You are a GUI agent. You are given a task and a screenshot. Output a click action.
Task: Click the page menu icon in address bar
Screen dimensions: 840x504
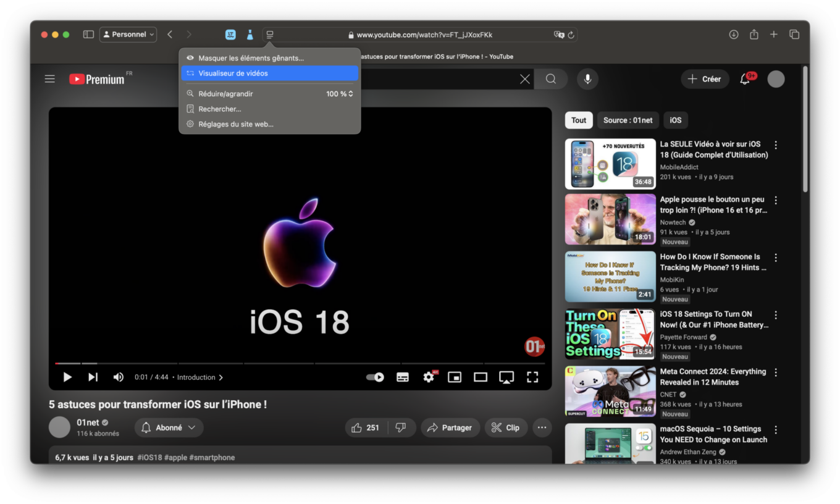[269, 35]
